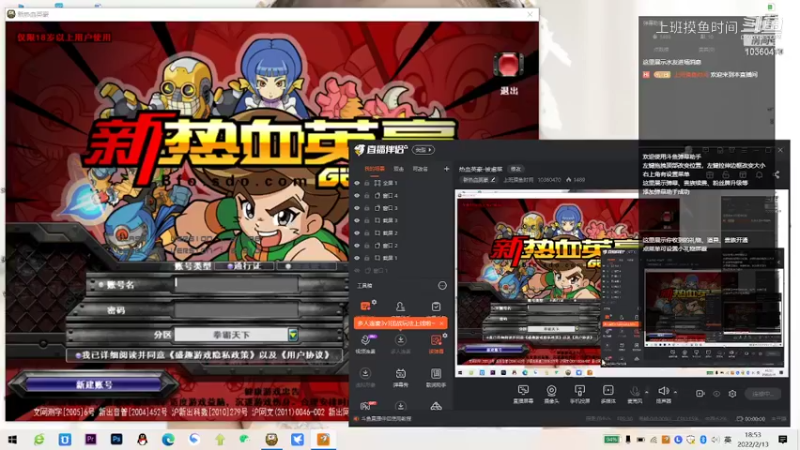The image size is (800, 450).
Task: Add a new scene with plus icon
Action: coord(446,169)
